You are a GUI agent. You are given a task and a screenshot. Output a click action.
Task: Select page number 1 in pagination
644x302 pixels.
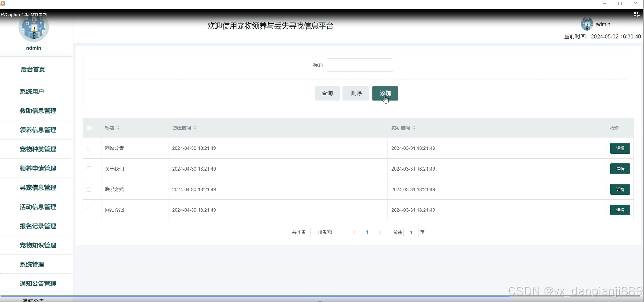click(x=367, y=232)
